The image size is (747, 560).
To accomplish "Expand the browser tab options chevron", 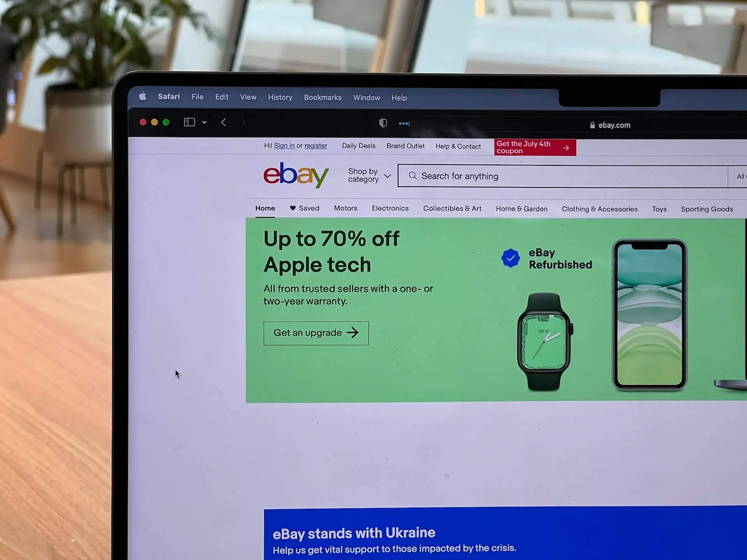I will pos(204,123).
